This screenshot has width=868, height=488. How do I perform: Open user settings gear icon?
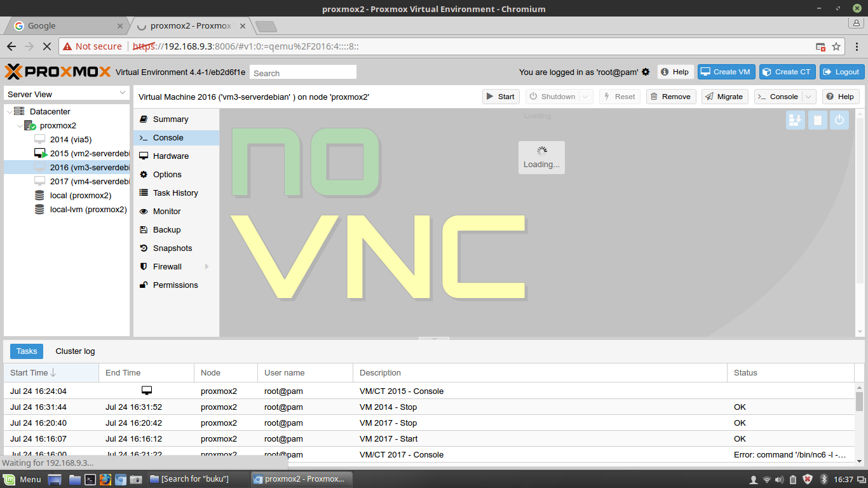pos(646,72)
